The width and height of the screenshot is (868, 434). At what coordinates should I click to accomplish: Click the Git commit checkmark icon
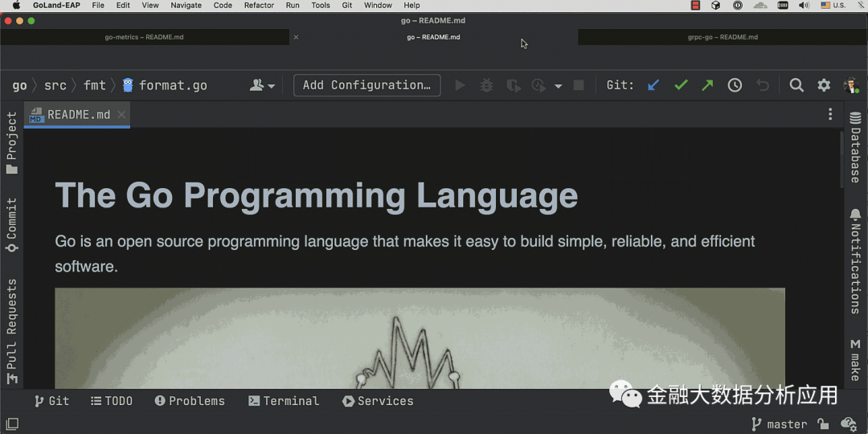[681, 85]
